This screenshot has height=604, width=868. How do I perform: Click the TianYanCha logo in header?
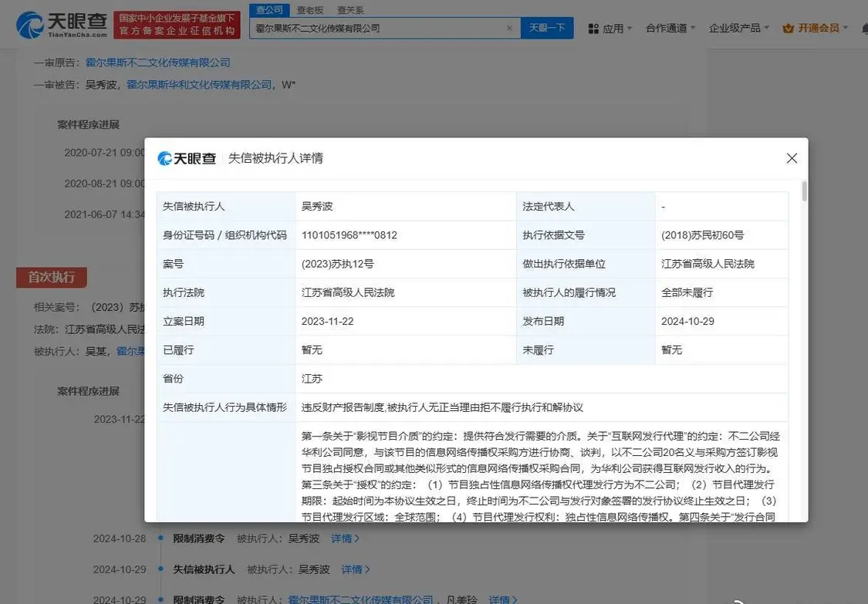62,25
